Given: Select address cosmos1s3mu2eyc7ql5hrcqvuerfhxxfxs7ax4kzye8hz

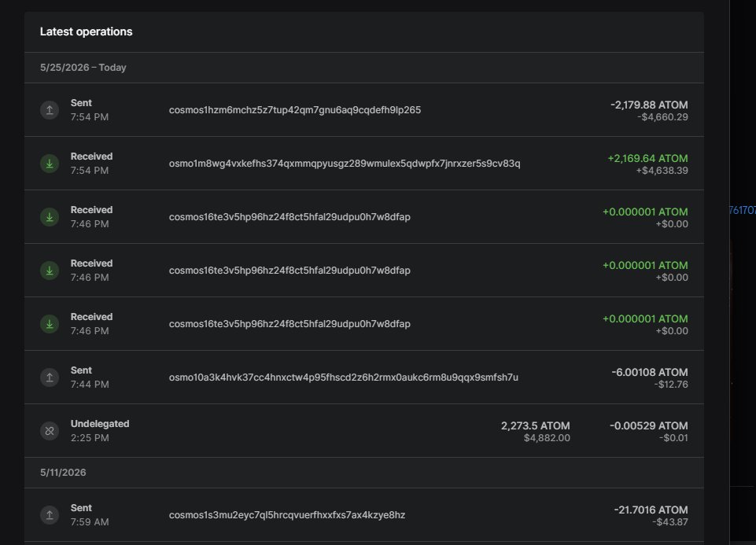Looking at the screenshot, I should [287, 515].
